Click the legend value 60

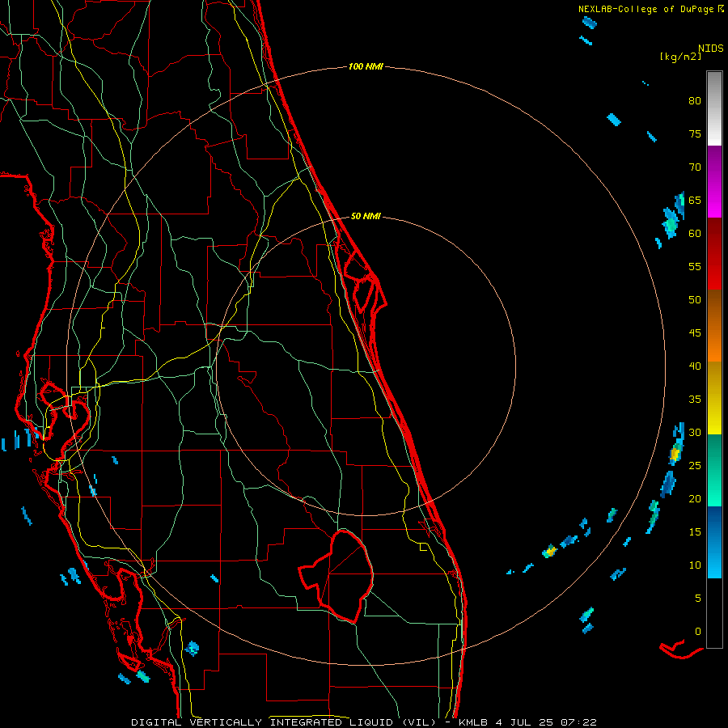coord(695,234)
